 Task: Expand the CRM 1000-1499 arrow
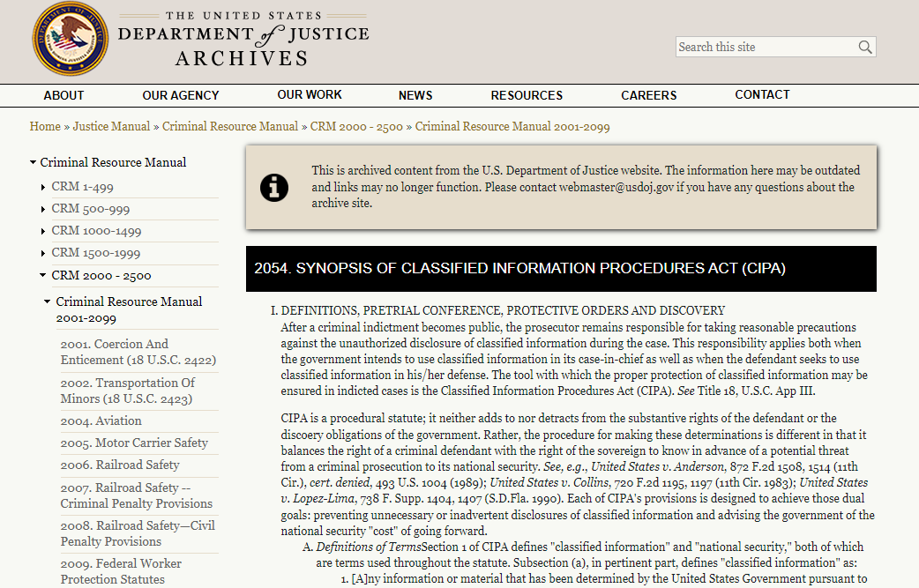(x=43, y=231)
